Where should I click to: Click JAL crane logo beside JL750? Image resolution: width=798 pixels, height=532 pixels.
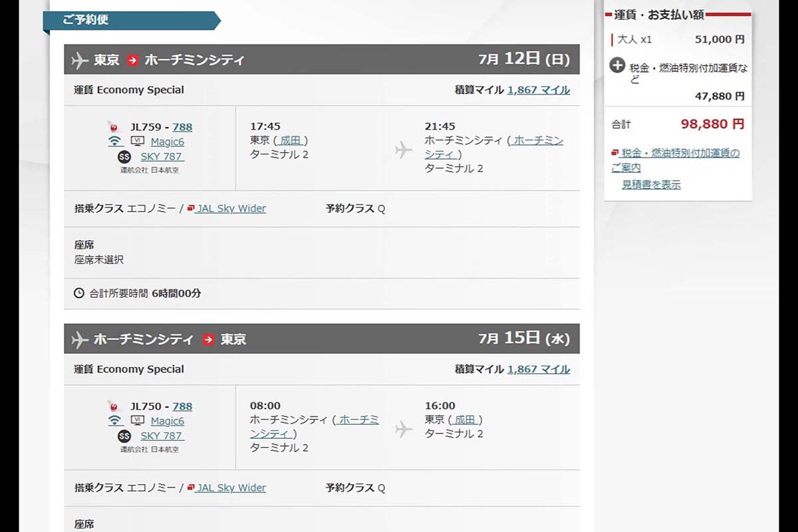(x=112, y=406)
